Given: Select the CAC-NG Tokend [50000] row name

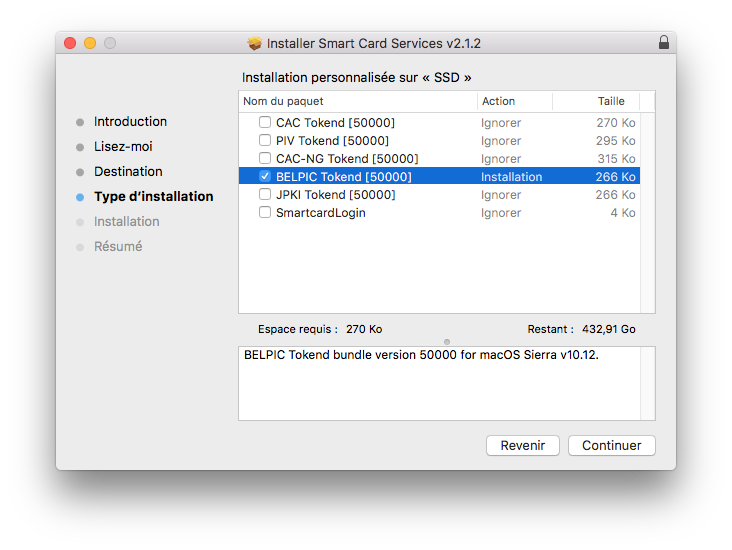Looking at the screenshot, I should pos(347,159).
